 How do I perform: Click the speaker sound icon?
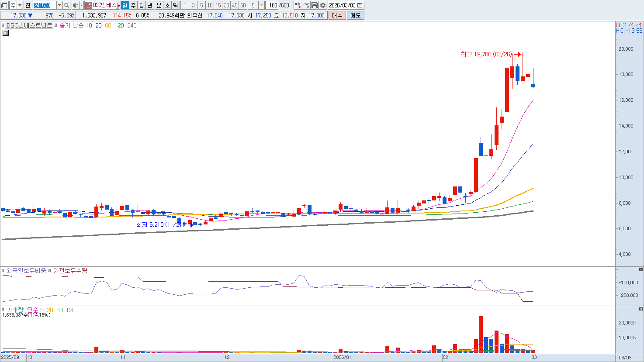point(75,5)
